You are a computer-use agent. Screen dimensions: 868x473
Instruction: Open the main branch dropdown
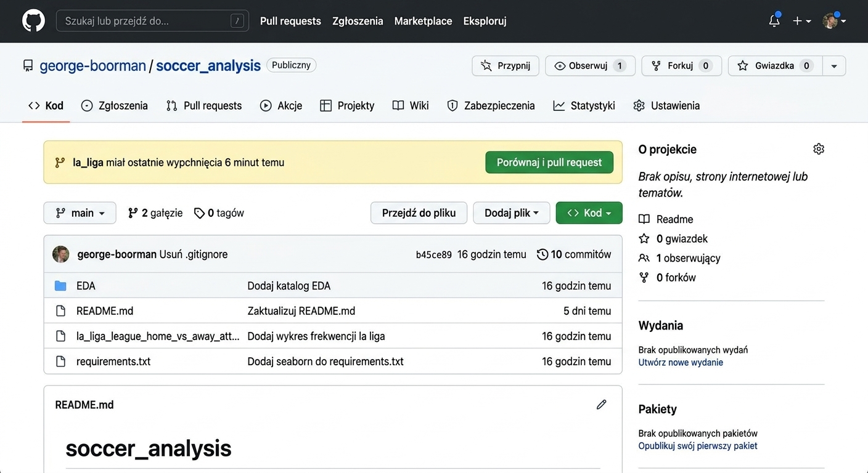tap(80, 213)
